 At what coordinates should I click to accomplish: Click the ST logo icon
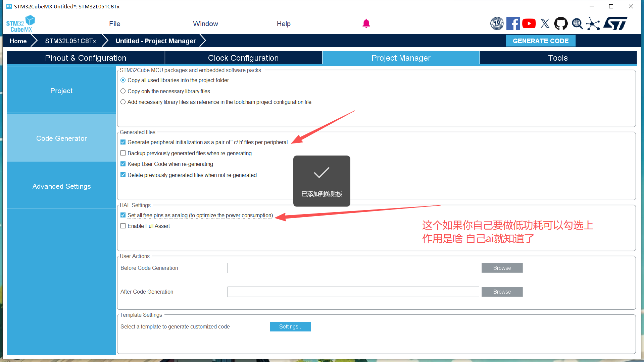[615, 23]
